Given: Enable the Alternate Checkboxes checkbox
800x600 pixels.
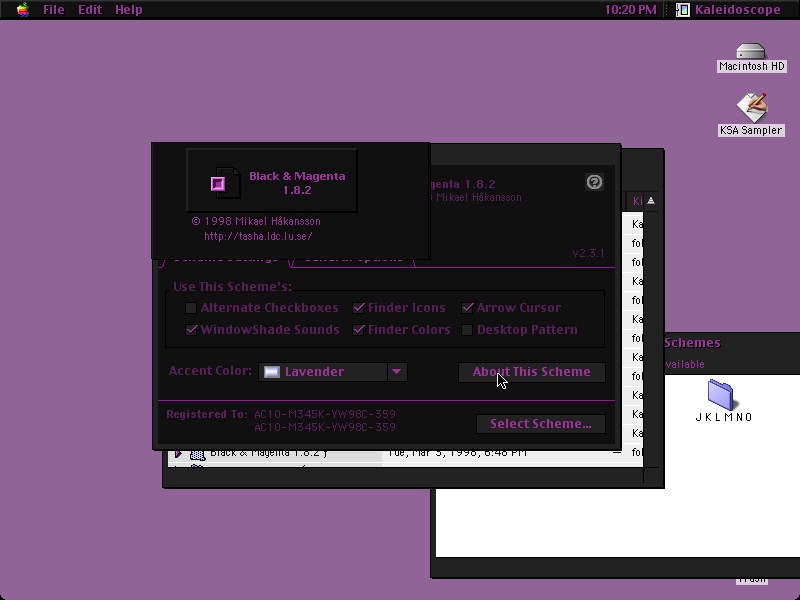Looking at the screenshot, I should [191, 308].
